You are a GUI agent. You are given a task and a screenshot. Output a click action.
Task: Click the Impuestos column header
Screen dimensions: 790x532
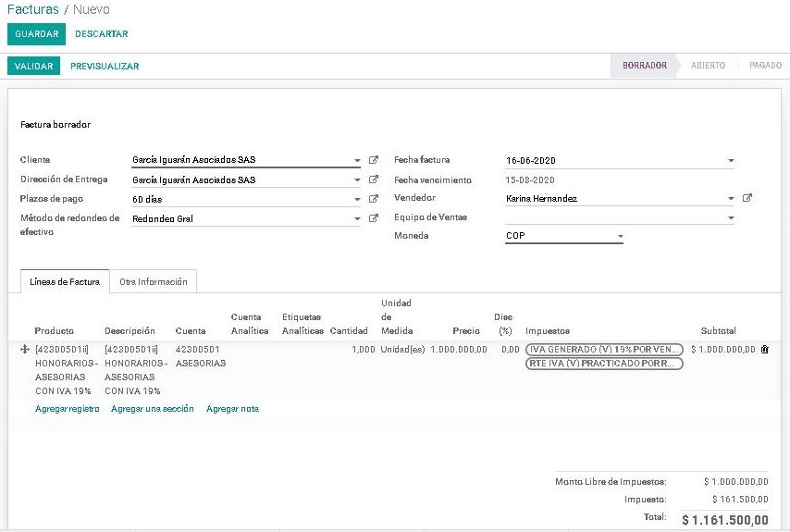[547, 331]
